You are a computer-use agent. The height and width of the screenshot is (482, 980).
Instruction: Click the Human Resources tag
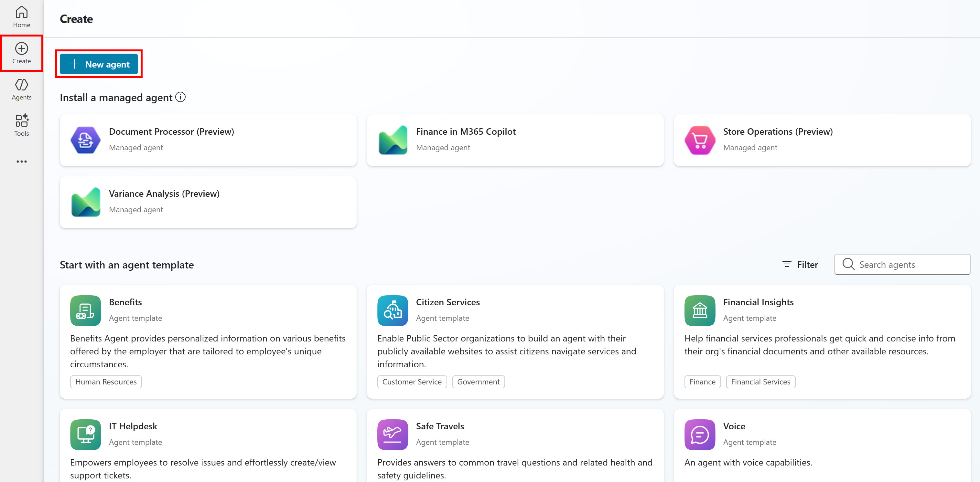click(106, 382)
